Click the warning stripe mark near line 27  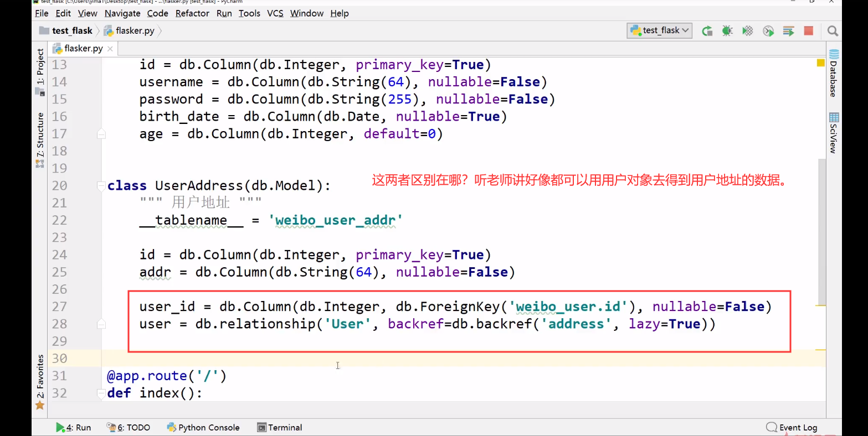click(821, 305)
